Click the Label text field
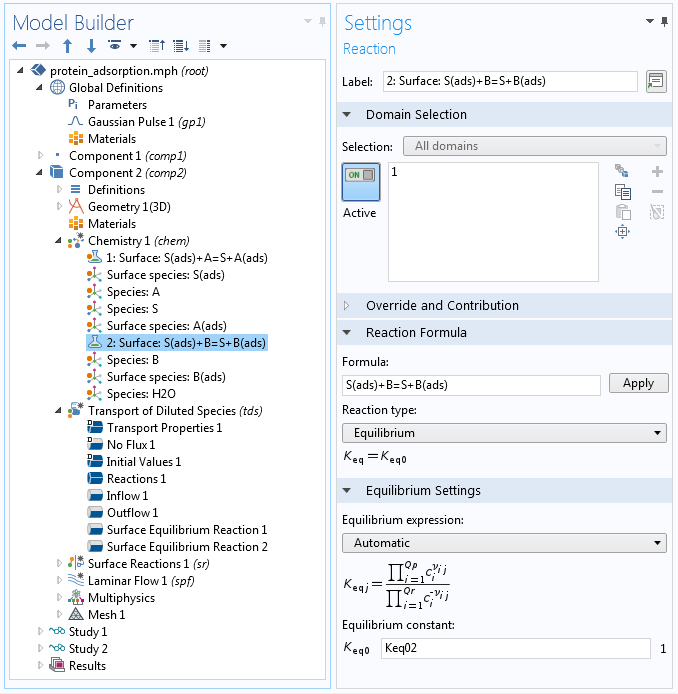 (x=510, y=81)
